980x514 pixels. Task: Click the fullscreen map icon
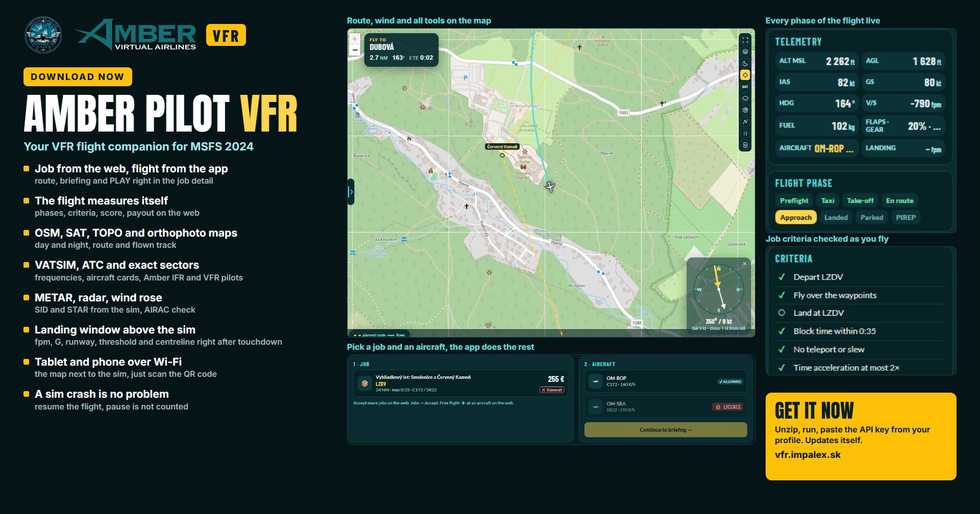(745, 40)
